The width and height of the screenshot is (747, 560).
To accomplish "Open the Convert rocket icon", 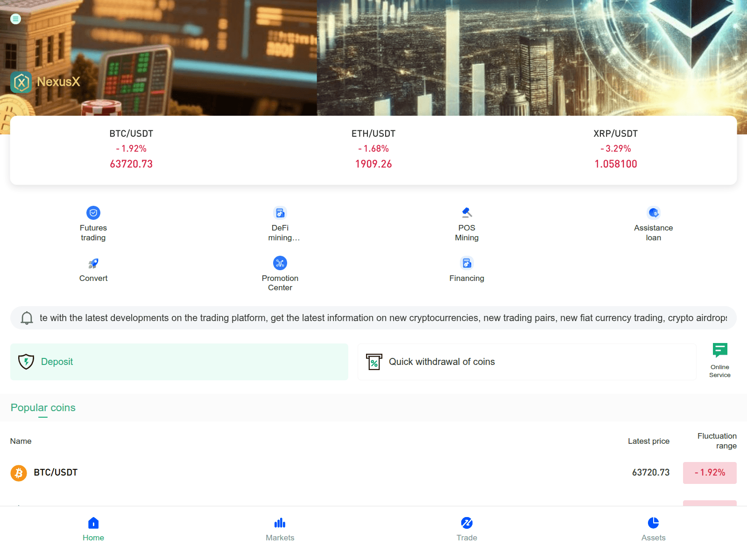I will tap(93, 263).
